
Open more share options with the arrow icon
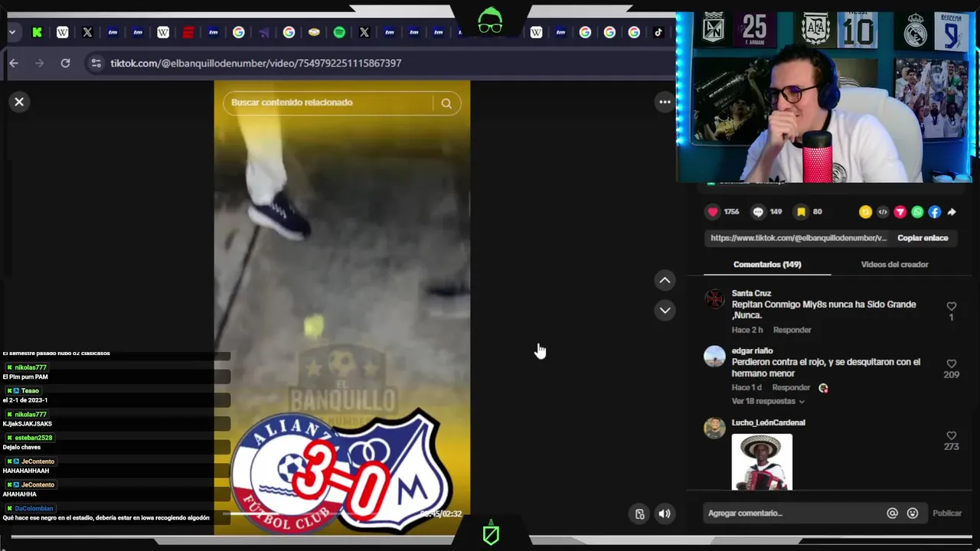pyautogui.click(x=952, y=212)
